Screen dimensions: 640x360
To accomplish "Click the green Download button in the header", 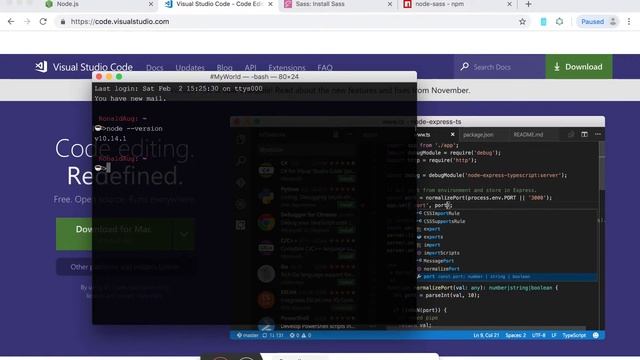I will pyautogui.click(x=579, y=67).
